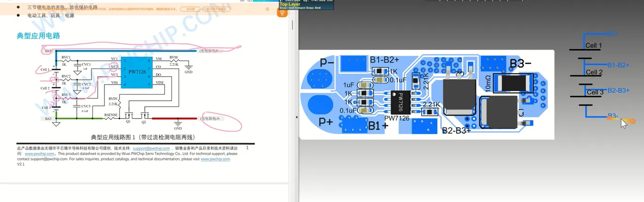Click the shorter outlined button in orange banner

[190, 9]
